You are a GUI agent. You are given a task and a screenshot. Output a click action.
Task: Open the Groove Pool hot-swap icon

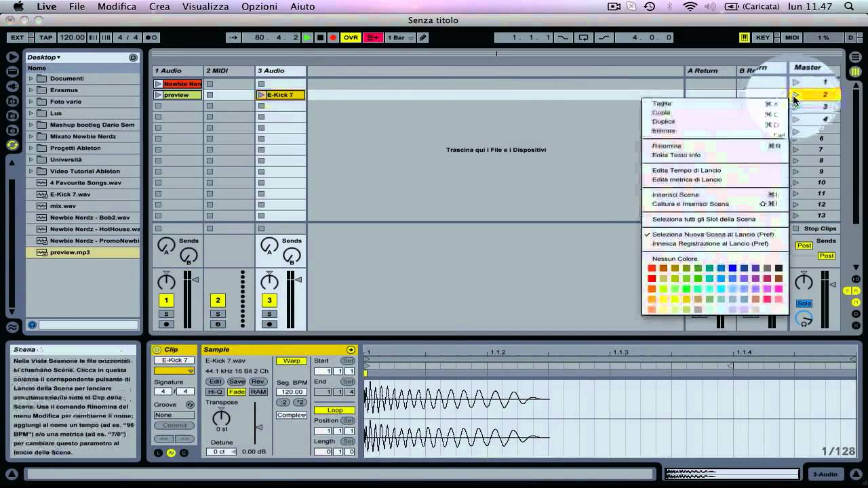pyautogui.click(x=191, y=405)
